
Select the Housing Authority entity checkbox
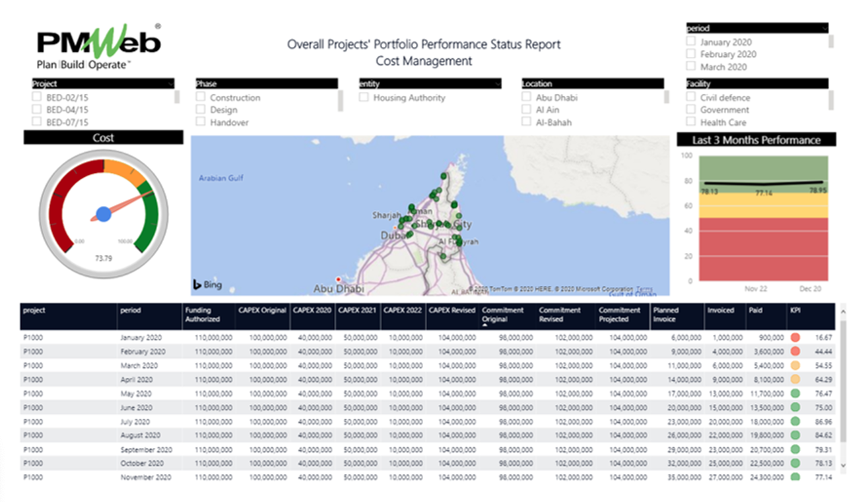coord(364,97)
